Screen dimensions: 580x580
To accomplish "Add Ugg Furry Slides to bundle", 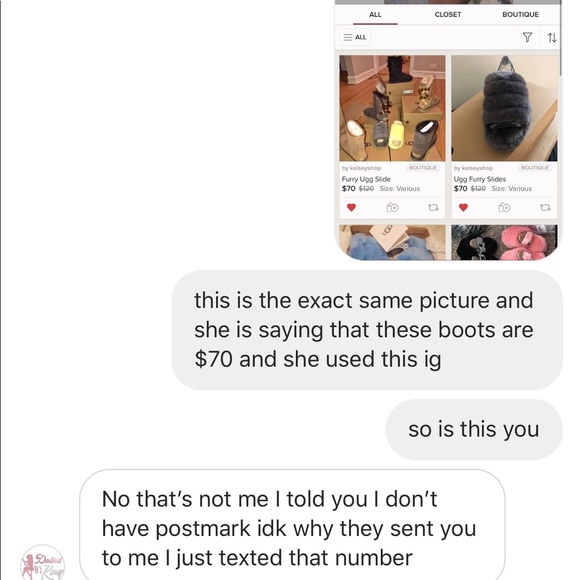I will 504,208.
